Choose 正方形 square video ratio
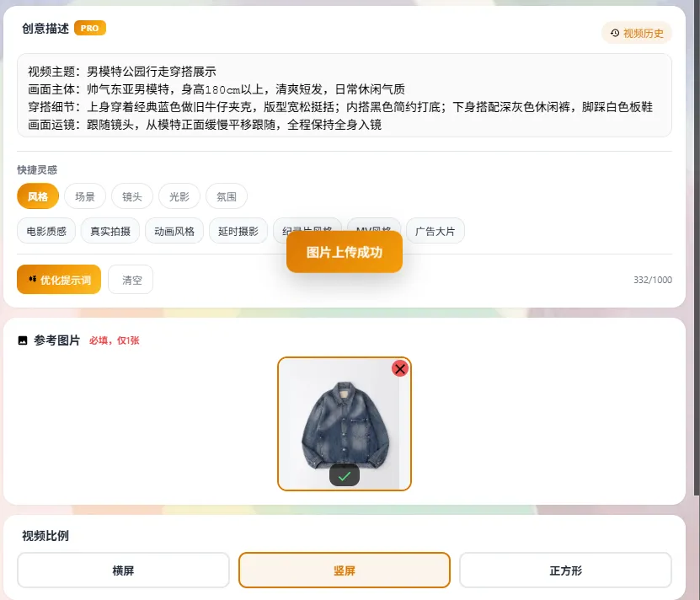 (565, 570)
